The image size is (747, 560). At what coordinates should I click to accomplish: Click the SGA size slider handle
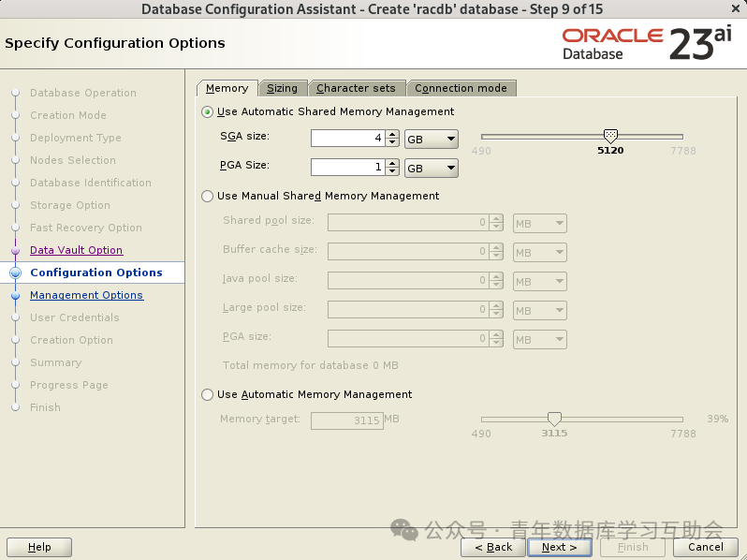(x=610, y=136)
